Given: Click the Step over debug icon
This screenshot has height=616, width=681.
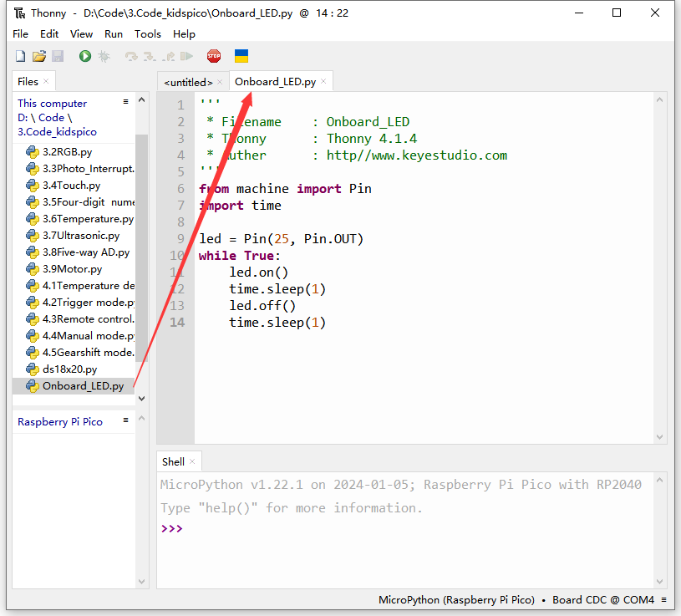Looking at the screenshot, I should coord(131,56).
